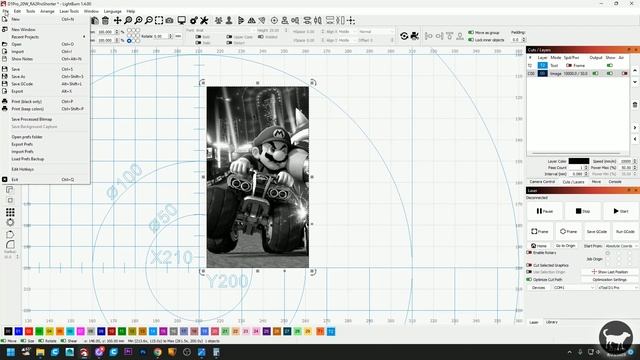Image resolution: width=640 pixels, height=360 pixels.
Task: Toggle Move as group switch
Action: [471, 32]
